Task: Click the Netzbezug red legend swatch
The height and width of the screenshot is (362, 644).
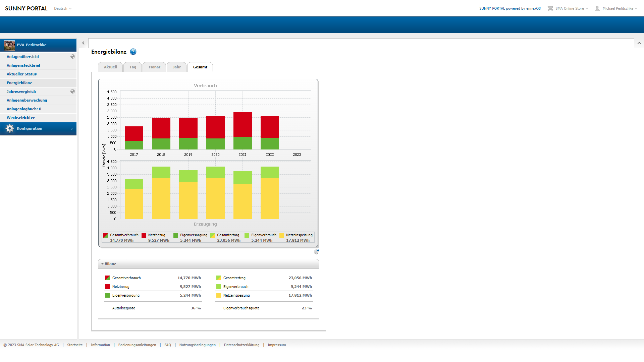Action: click(144, 236)
